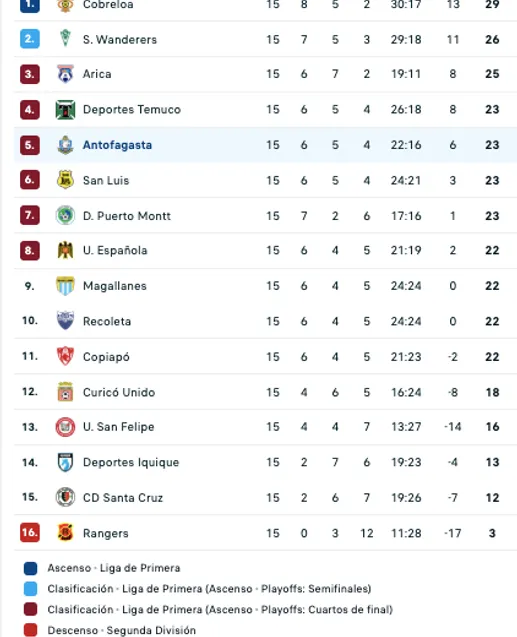Click the Recoleta team name
This screenshot has width=517, height=637.
[x=107, y=321]
